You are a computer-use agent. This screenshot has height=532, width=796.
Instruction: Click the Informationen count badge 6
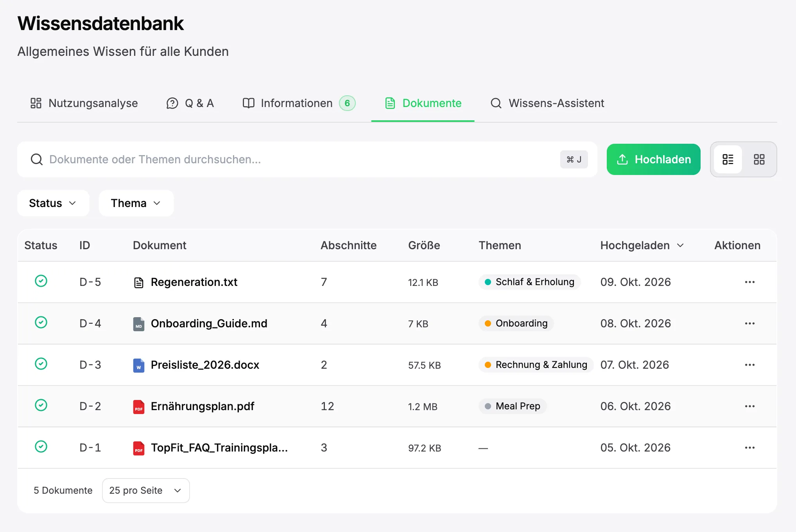(x=347, y=103)
